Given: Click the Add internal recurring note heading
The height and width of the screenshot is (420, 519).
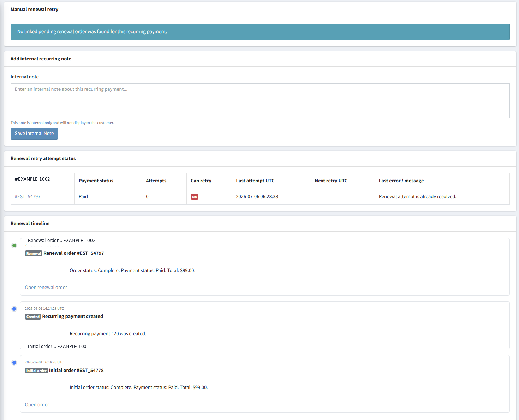Looking at the screenshot, I should [41, 59].
